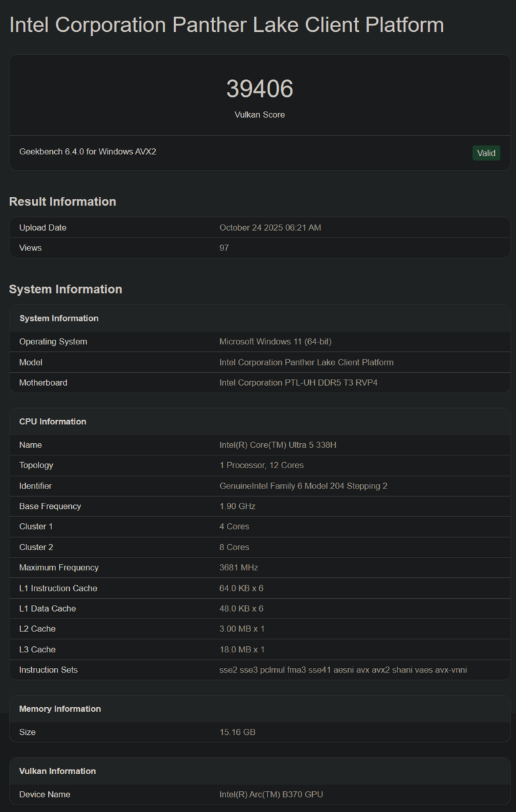Click the Upload Date value October 24 2025
Screen dimensions: 516x812
(270, 228)
